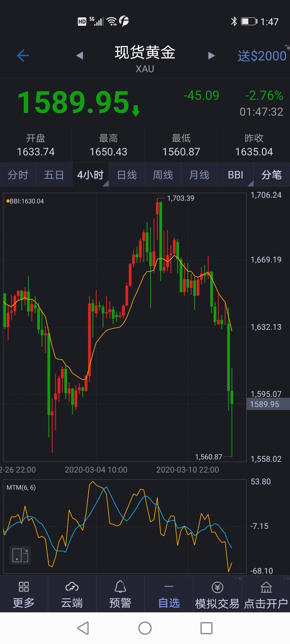Go to next instrument with right triangle
The width and height of the screenshot is (290, 644).
(x=211, y=56)
